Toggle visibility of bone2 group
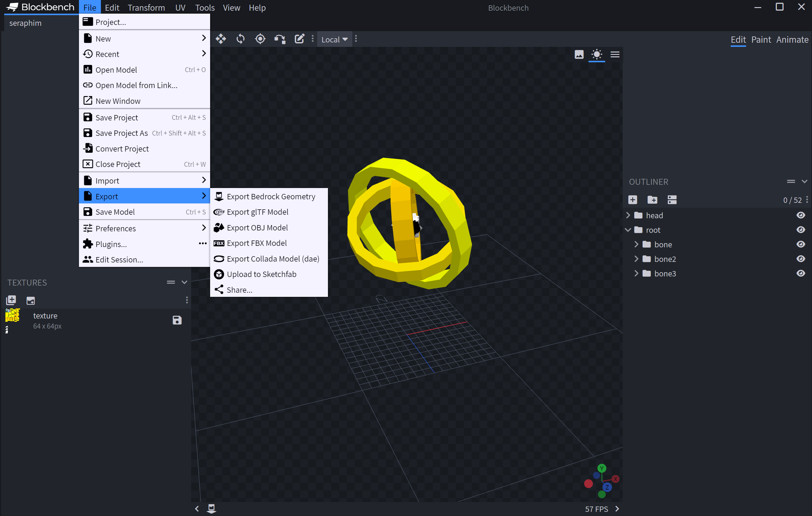This screenshot has height=516, width=812. 800,259
